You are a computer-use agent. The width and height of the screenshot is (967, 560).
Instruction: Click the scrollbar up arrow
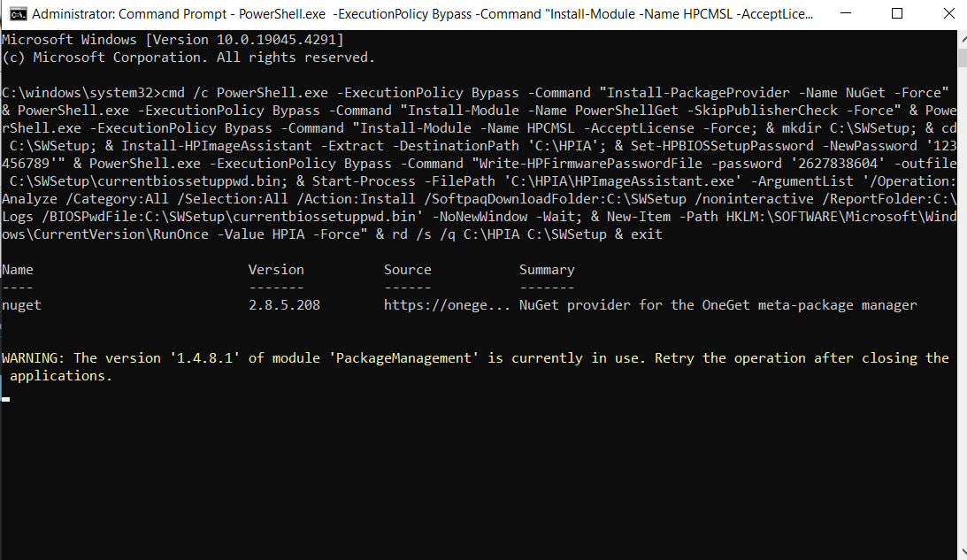click(x=962, y=38)
